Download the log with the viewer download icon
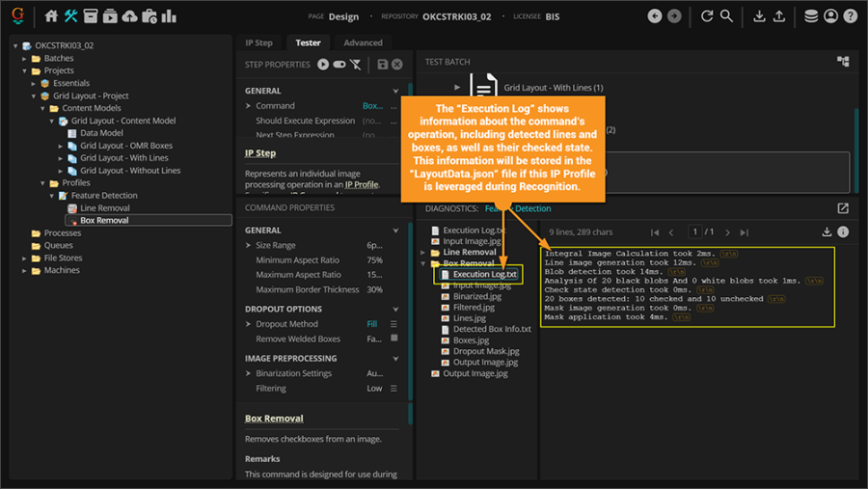The height and width of the screenshot is (489, 868). (x=827, y=232)
